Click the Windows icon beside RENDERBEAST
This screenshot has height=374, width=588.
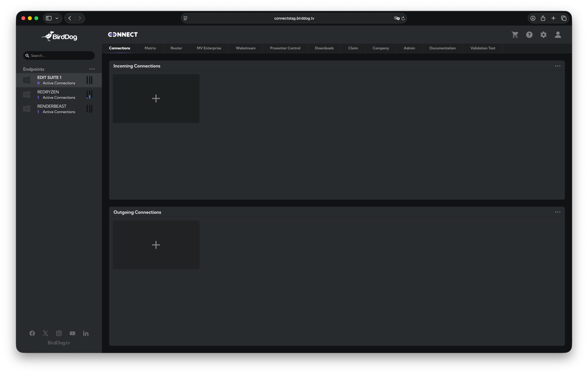[x=26, y=109]
